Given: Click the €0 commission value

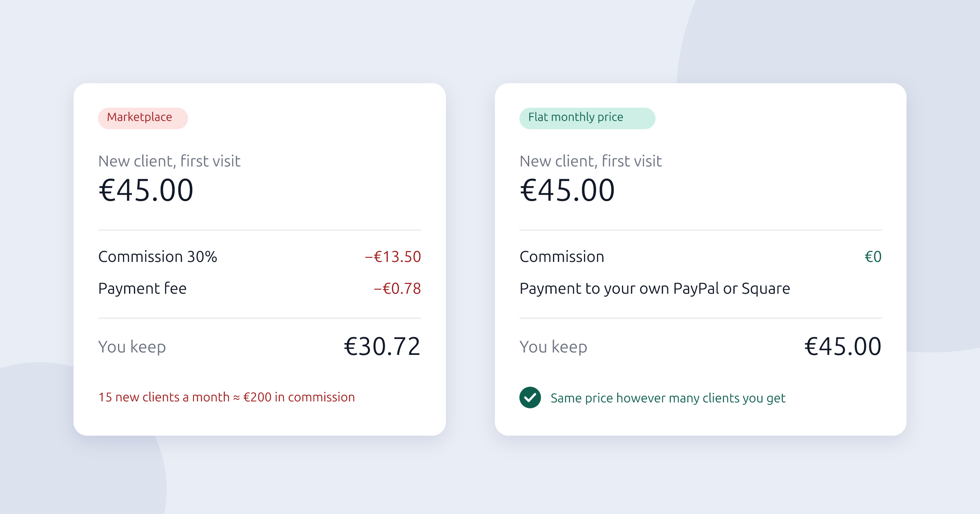Looking at the screenshot, I should (x=873, y=257).
